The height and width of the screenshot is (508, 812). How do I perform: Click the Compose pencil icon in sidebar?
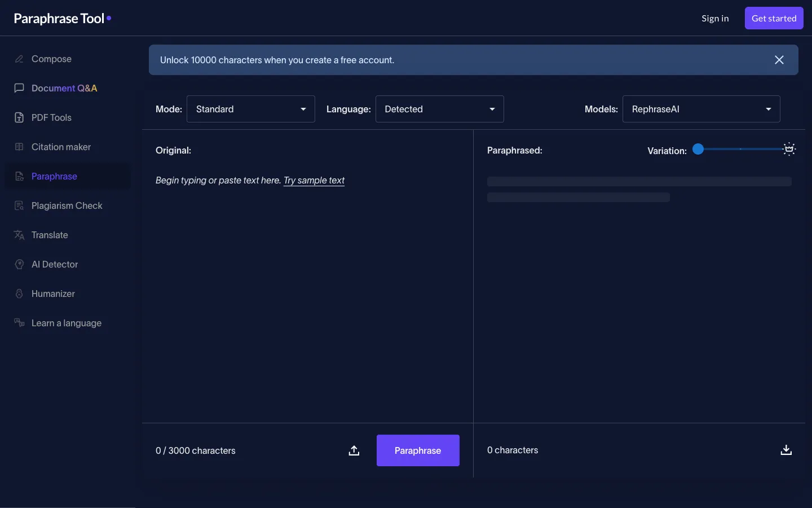point(19,59)
